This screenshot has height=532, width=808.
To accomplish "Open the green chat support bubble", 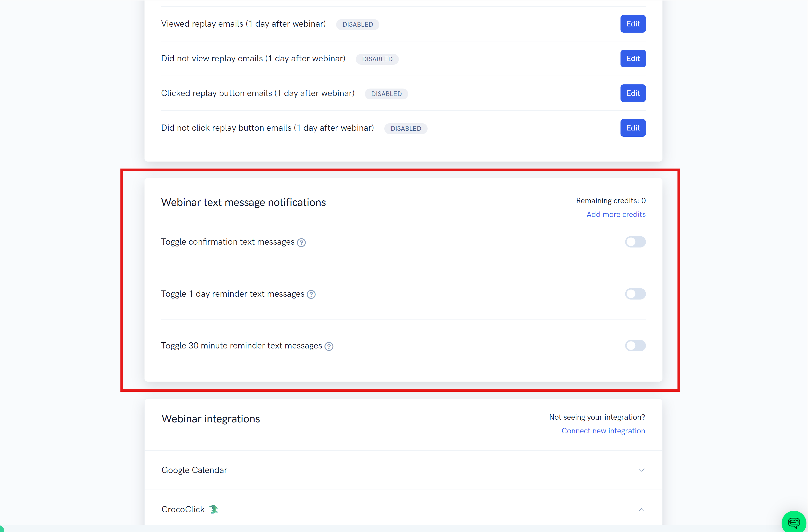I will click(x=794, y=522).
